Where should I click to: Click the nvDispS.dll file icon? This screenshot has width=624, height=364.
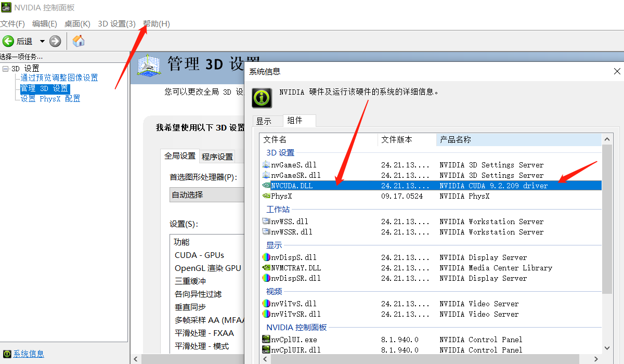click(266, 257)
